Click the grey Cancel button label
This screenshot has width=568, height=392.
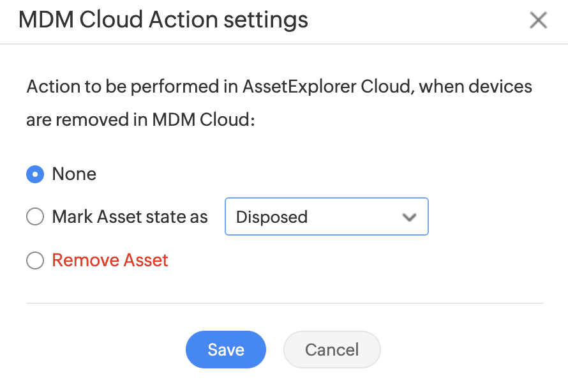[x=332, y=350]
